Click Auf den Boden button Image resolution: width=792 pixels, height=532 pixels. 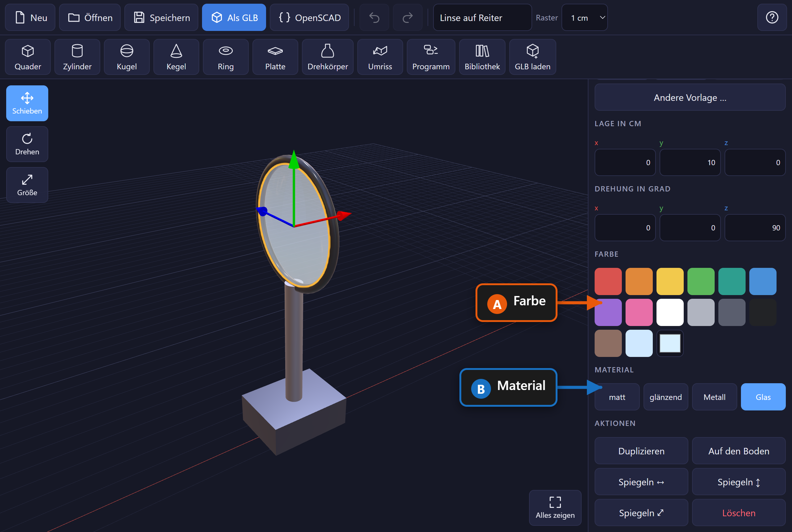click(x=739, y=451)
